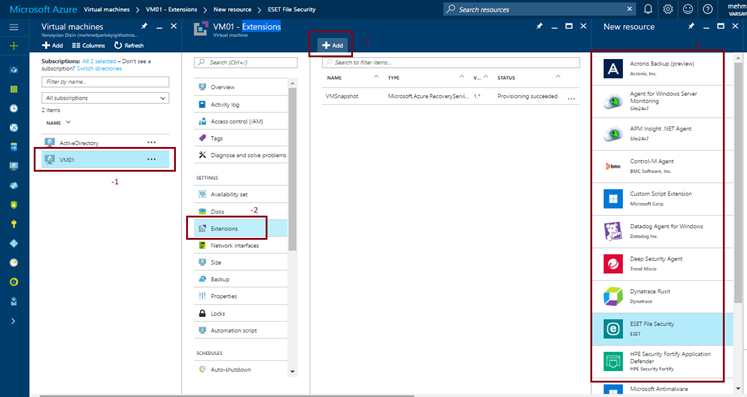Focus the VM01 menu Search (Ctrl+/) box
Screen dimensions: 747x397
tap(246, 62)
